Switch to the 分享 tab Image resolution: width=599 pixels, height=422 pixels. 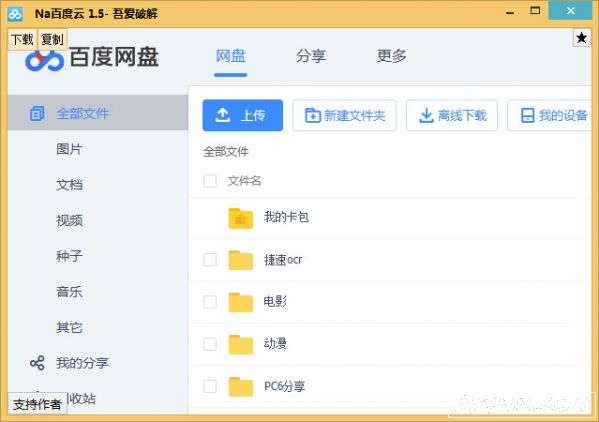click(x=311, y=56)
